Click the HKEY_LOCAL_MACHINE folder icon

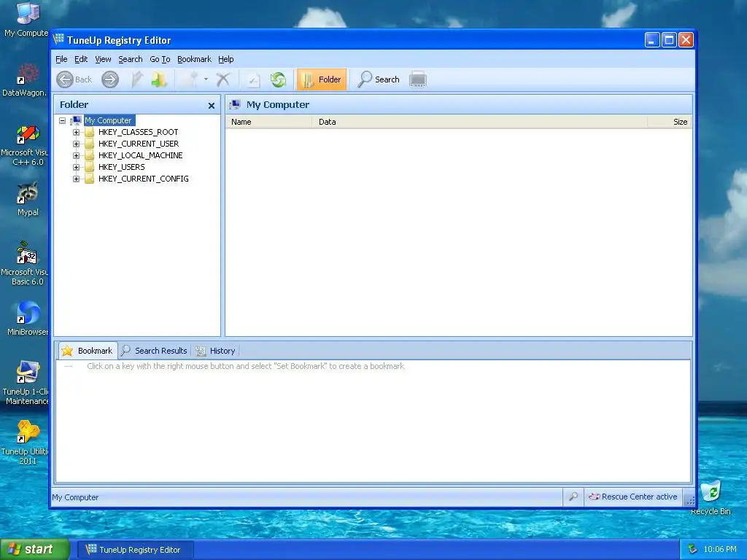(89, 155)
